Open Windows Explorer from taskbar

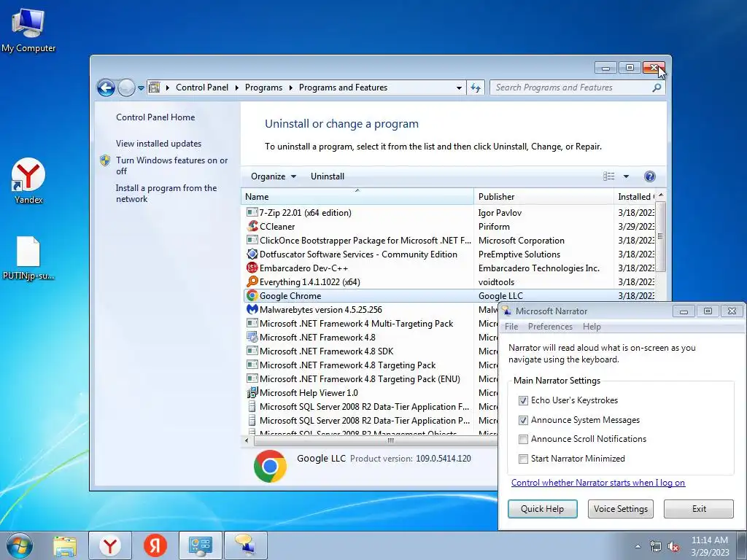[x=64, y=546]
